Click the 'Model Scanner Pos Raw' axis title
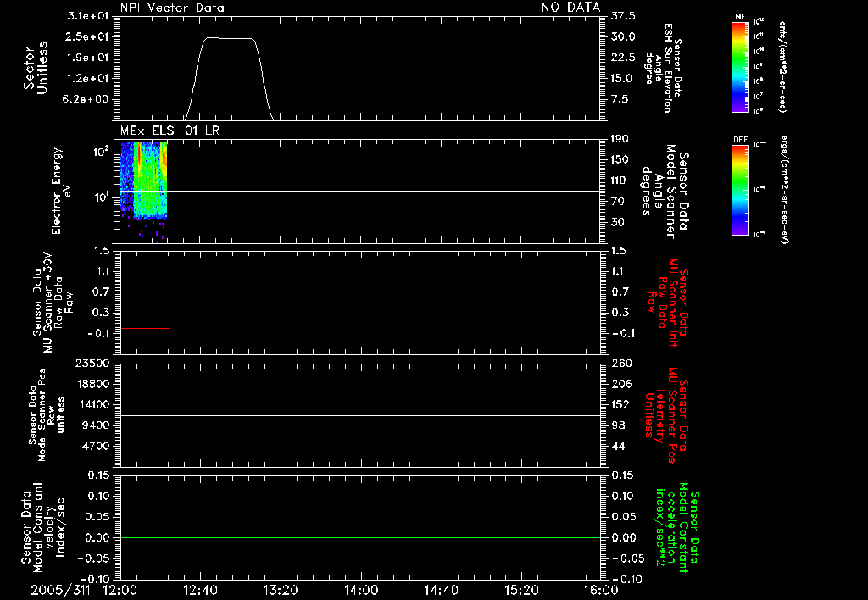868x600 pixels. [47, 415]
